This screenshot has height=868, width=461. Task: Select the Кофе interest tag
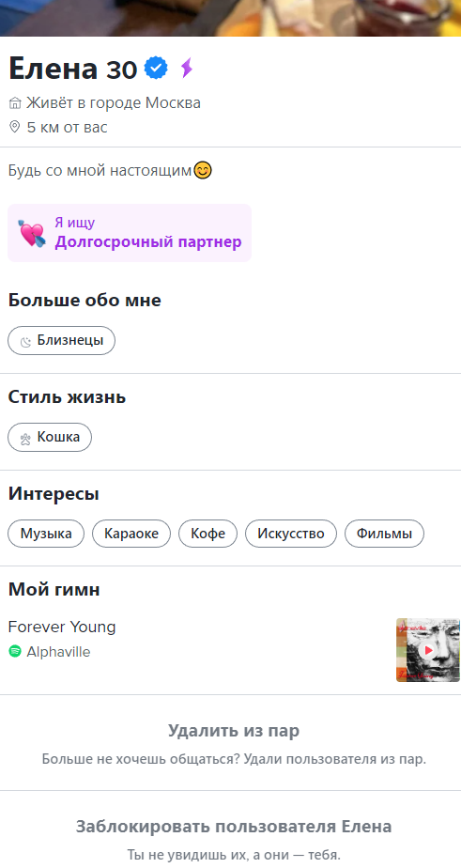(x=208, y=534)
